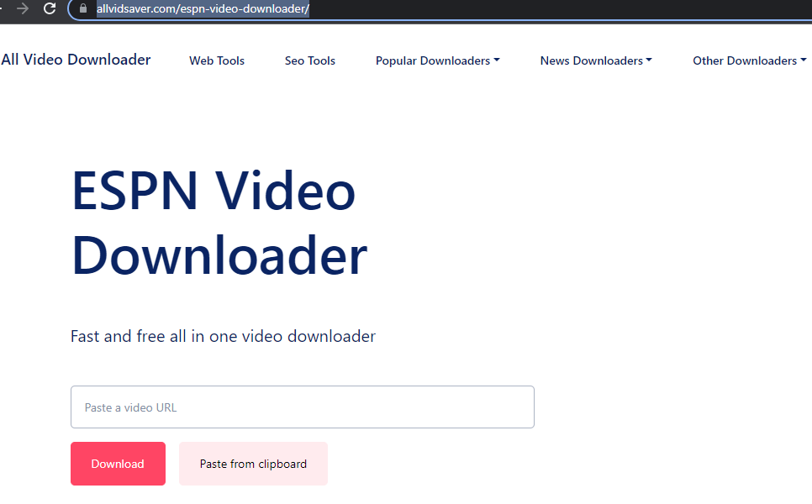
Task: Click the browser forward arrow
Action: 22,8
